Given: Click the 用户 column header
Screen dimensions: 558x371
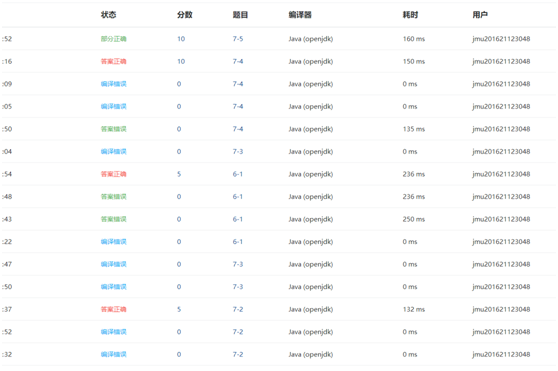Looking at the screenshot, I should pyautogui.click(x=480, y=15).
